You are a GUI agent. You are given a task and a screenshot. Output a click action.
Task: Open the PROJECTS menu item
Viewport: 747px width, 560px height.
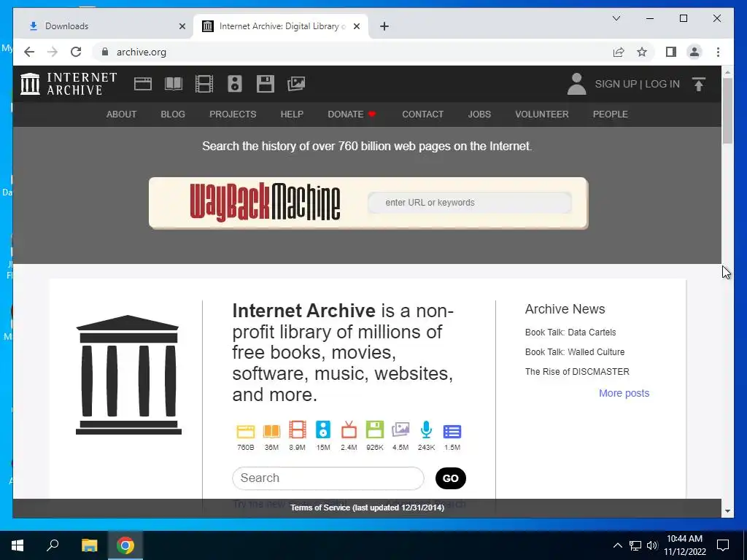[233, 114]
